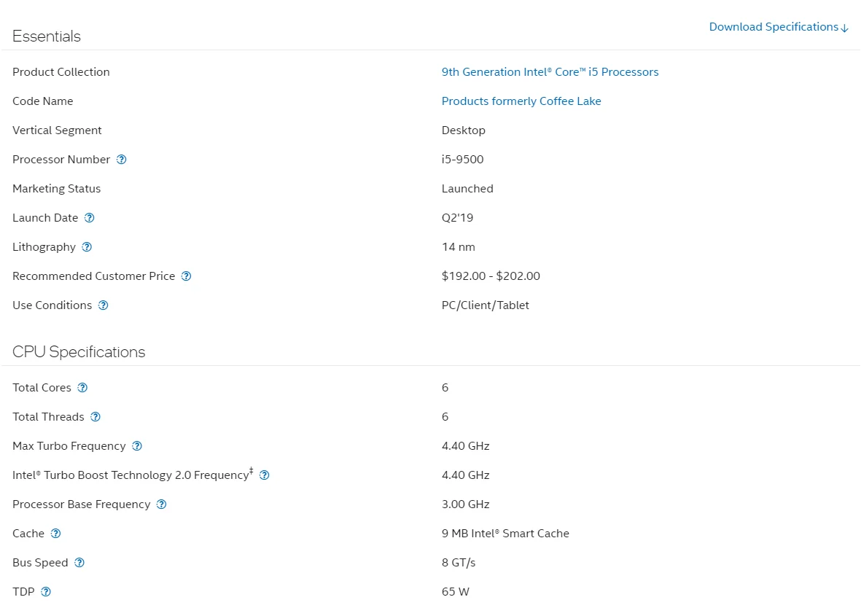Viewport: 861px width, 616px height.
Task: Click help icon for Turbo Boost 2.0 Frequency
Action: [x=265, y=475]
